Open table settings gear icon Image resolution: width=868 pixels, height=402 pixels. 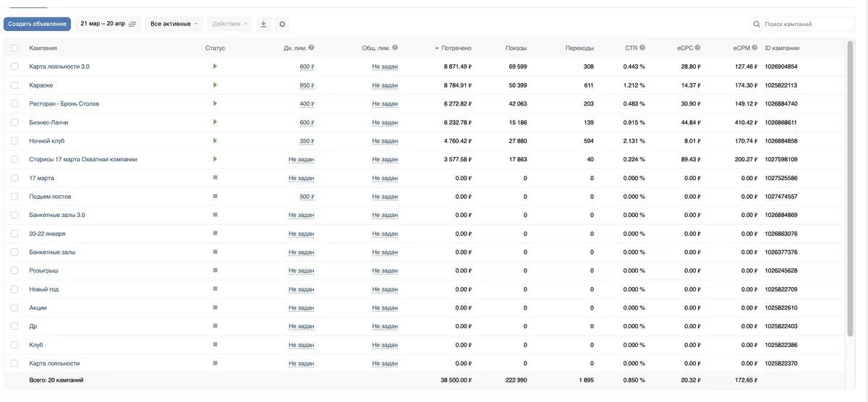coord(282,24)
